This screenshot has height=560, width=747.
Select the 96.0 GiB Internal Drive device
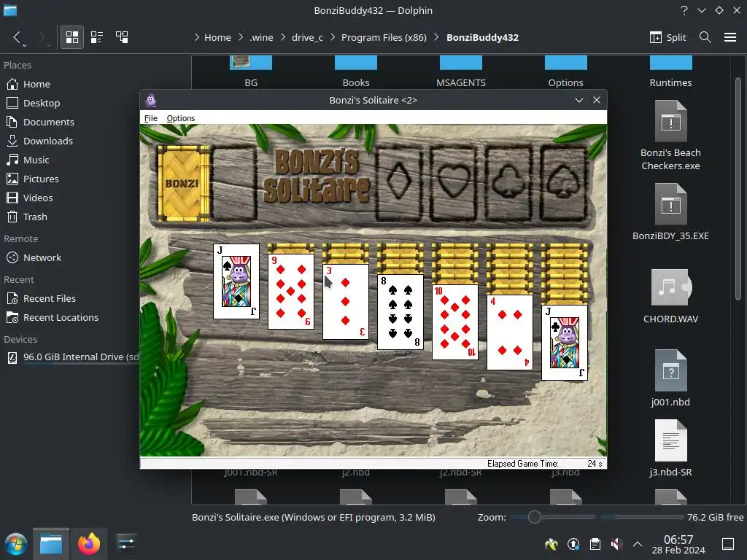71,357
